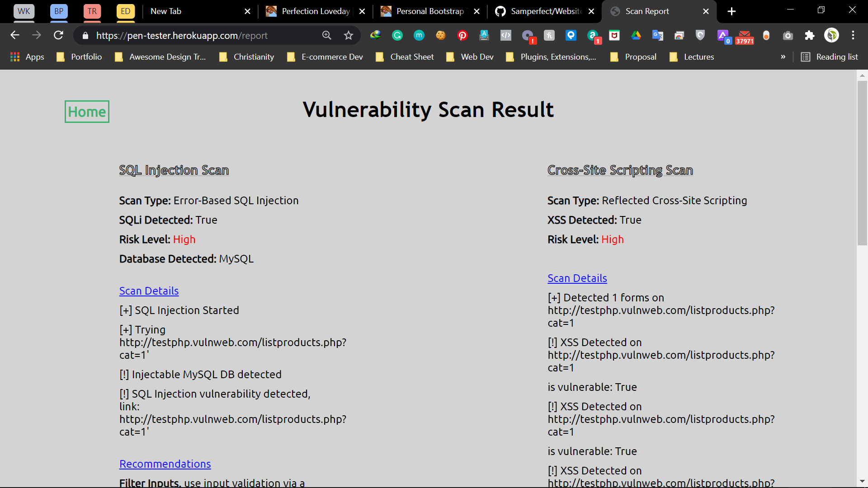Open the Cheat Sheet bookmark folder

click(405, 57)
